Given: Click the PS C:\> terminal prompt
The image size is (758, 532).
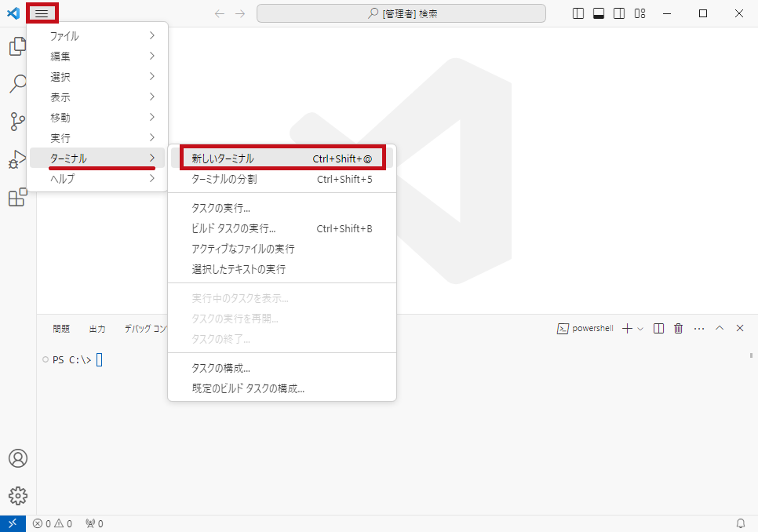Looking at the screenshot, I should (71, 360).
